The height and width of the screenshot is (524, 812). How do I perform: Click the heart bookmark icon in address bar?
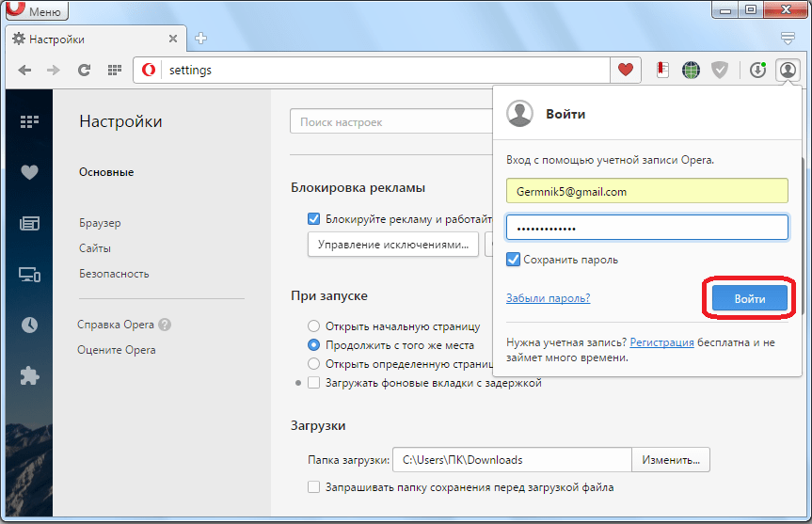coord(626,70)
